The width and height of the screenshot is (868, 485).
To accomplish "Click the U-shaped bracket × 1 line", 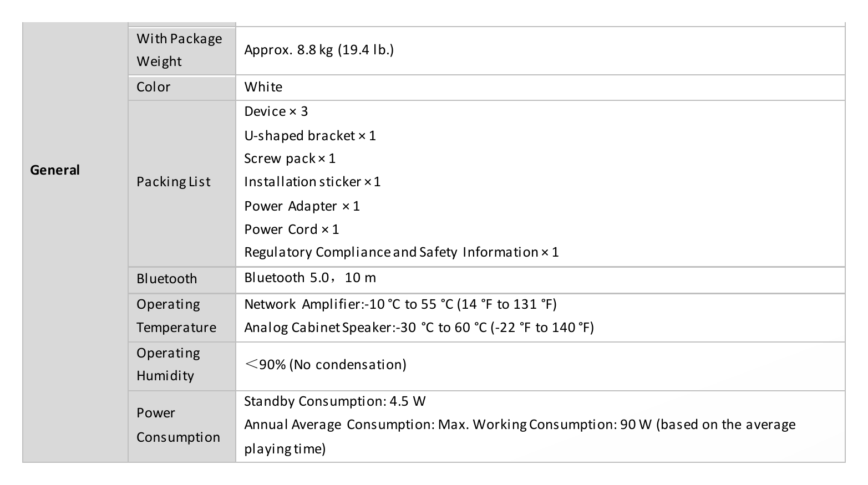I will click(x=310, y=136).
